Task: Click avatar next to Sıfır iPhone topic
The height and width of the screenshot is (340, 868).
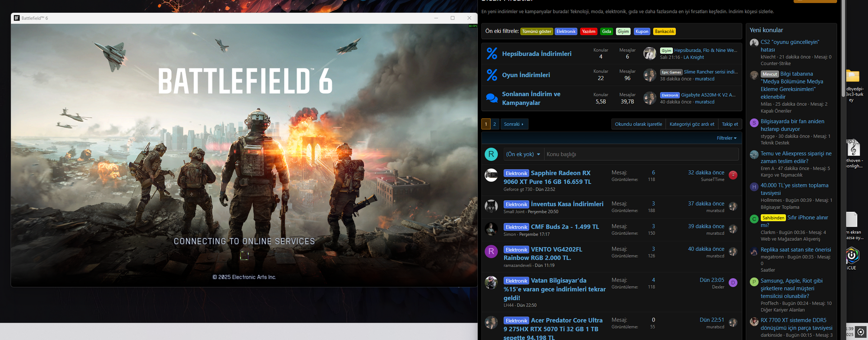Action: (x=754, y=219)
